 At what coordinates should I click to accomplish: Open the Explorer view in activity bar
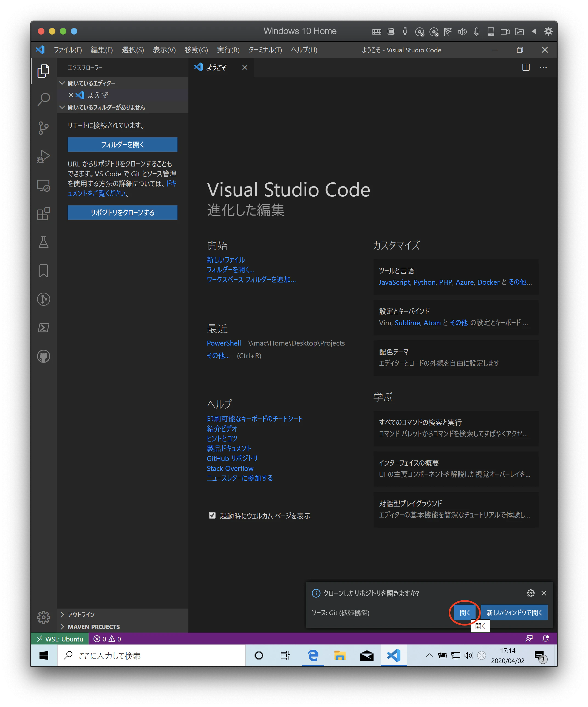[43, 71]
